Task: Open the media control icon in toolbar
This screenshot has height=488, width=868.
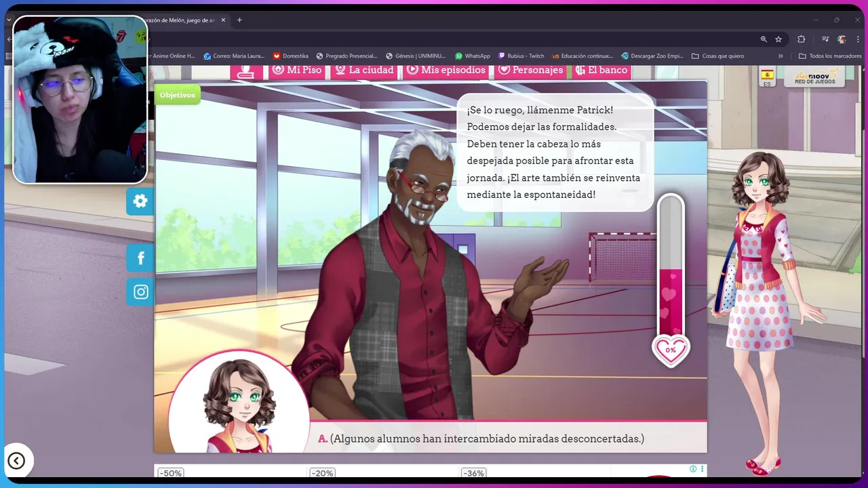Action: tap(825, 39)
